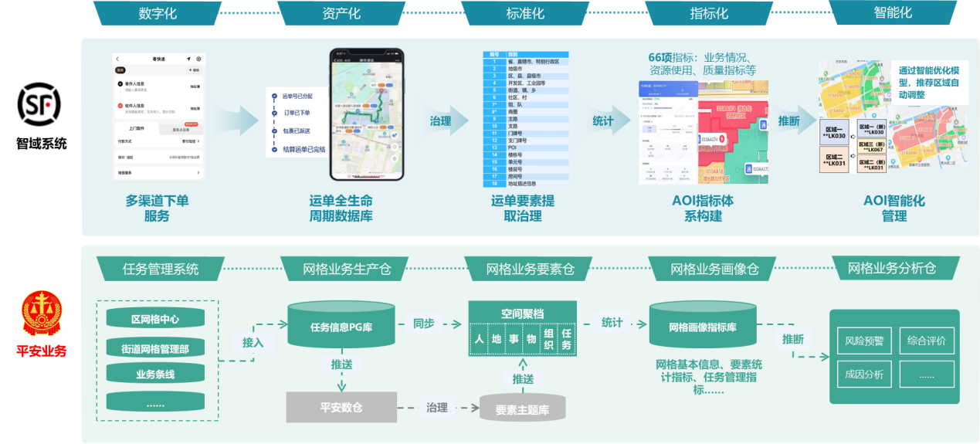Select the 包裹已派送 status checkmark

[274, 131]
